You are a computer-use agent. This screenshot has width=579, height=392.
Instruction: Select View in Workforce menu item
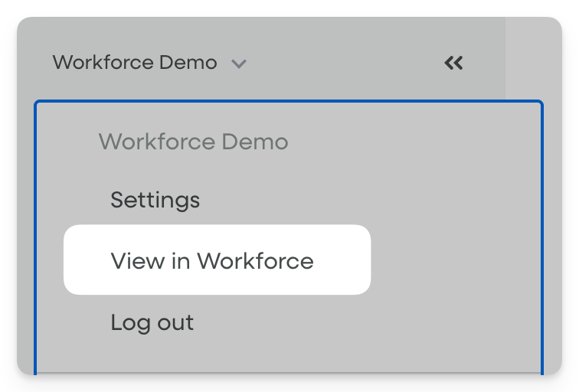[218, 260]
